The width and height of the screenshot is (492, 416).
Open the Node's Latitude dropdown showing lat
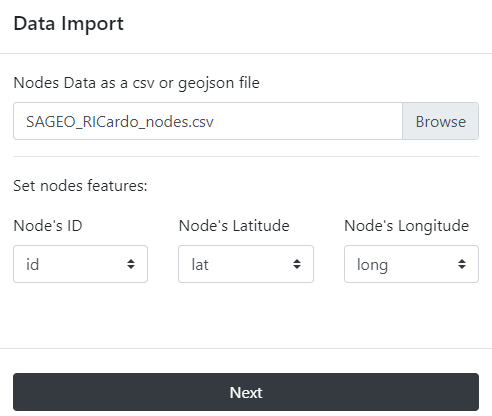tap(246, 264)
